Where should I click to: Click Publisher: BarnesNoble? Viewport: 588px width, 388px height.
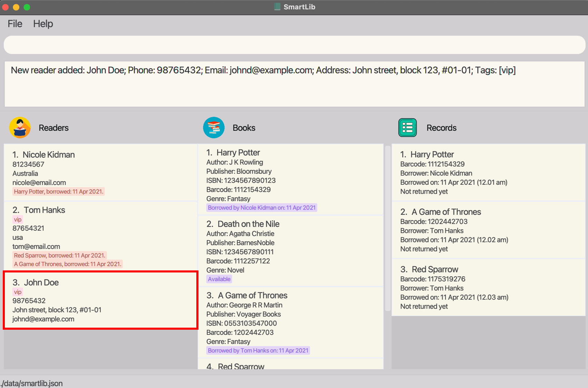coord(241,242)
